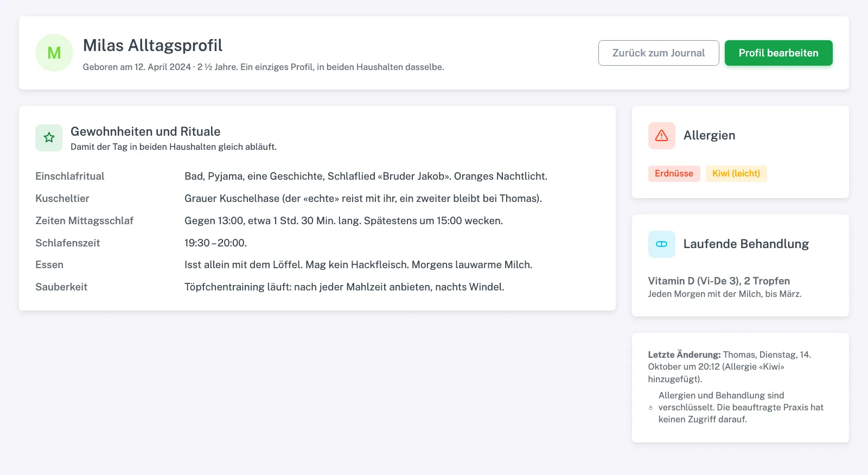Click the Töpfchentraining description text
Viewport: 868px width, 475px height.
tap(344, 287)
